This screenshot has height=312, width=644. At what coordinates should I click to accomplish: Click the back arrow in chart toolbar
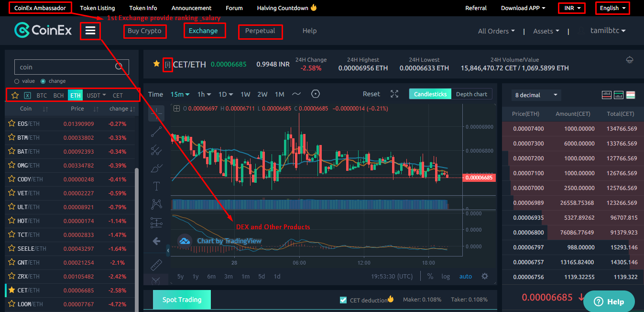156,241
